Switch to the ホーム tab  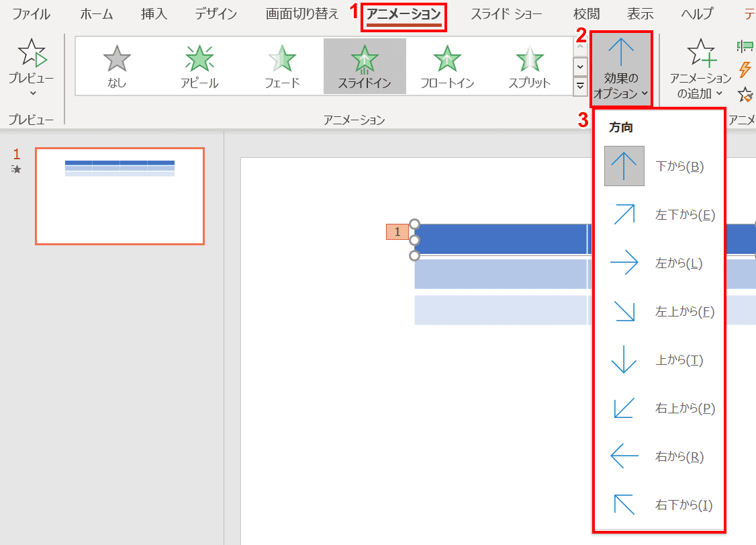pyautogui.click(x=97, y=14)
